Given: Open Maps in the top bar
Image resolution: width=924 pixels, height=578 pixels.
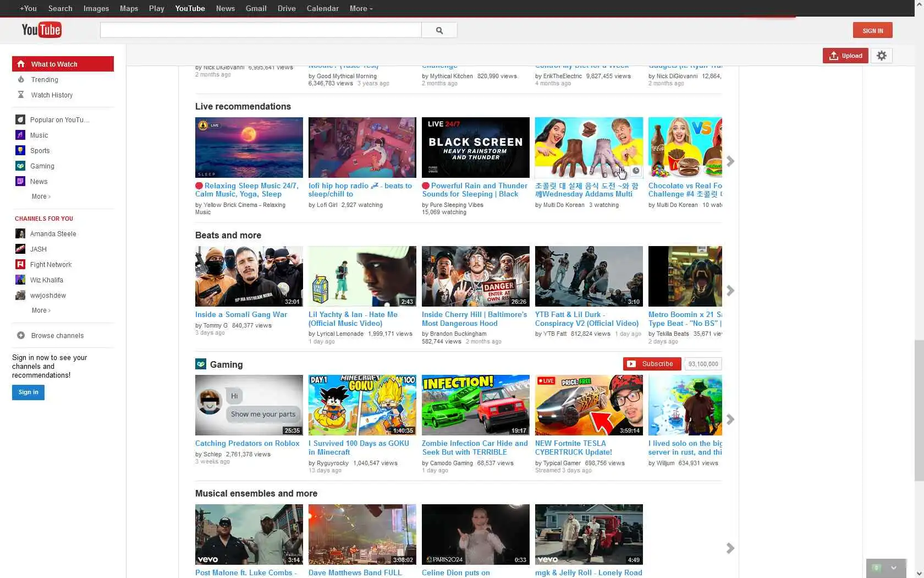Looking at the screenshot, I should 129,8.
